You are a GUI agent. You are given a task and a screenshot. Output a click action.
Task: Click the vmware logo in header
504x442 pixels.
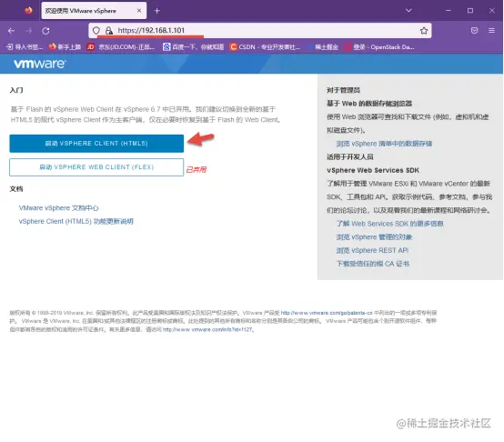[39, 64]
